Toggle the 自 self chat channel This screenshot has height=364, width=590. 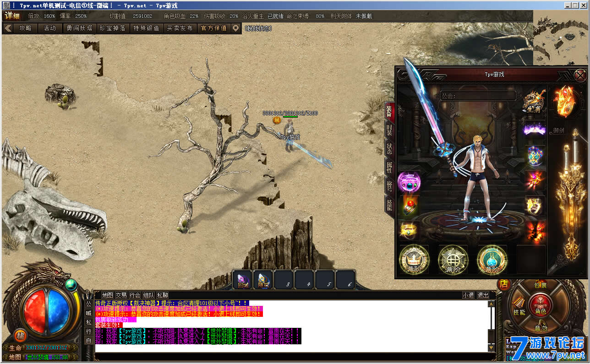89,341
